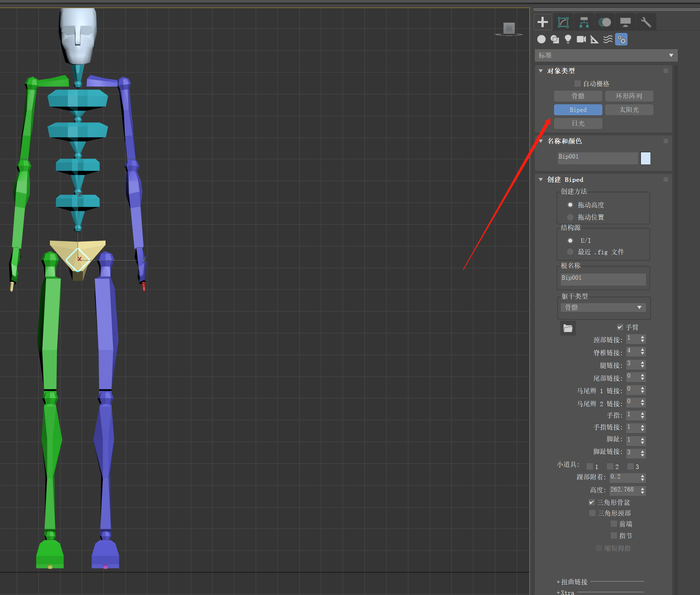Click the Bip001 object name field
This screenshot has height=595, width=700.
pyautogui.click(x=598, y=158)
